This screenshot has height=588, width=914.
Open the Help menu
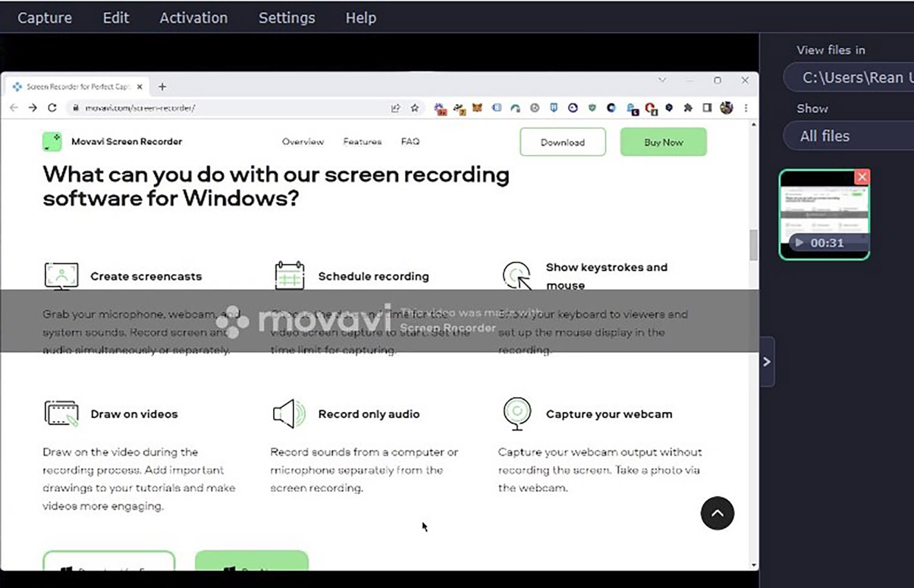361,18
